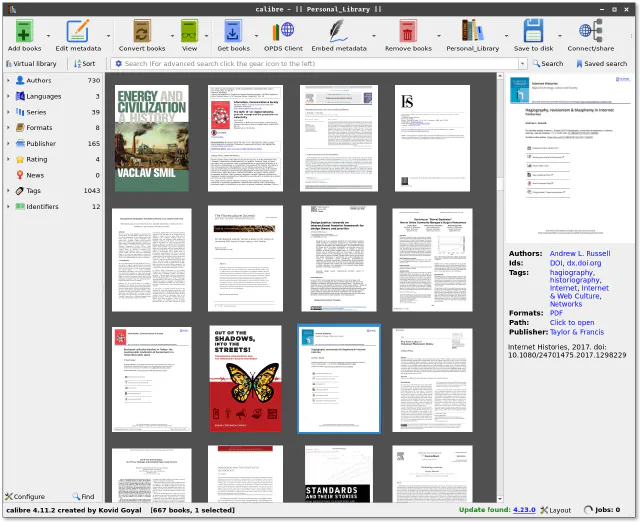Image resolution: width=640 pixels, height=522 pixels.
Task: Open the Virtual library menu
Action: [x=30, y=63]
